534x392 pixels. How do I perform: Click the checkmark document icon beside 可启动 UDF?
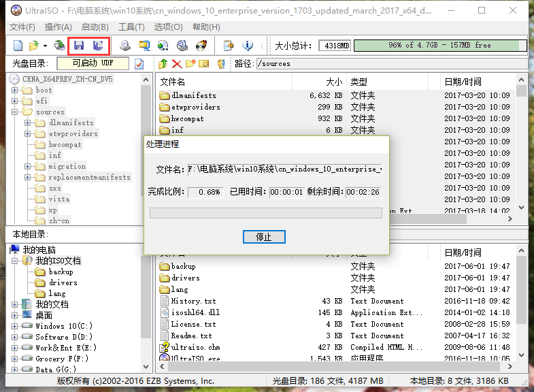[x=139, y=64]
